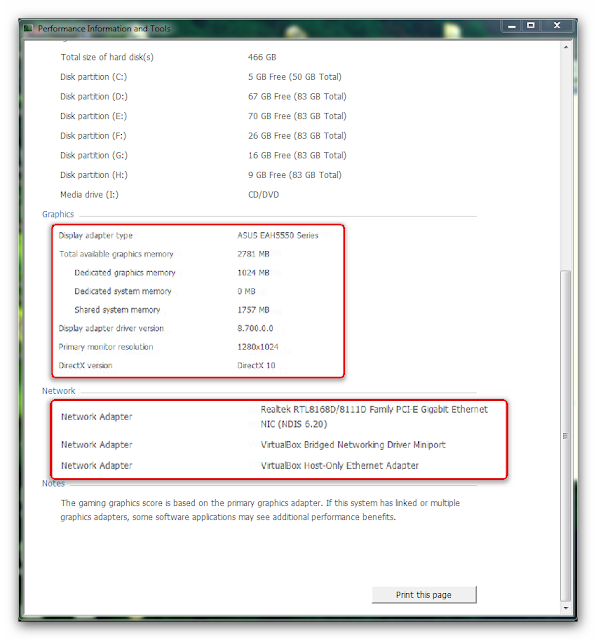Viewport: 596px width, 640px height.
Task: Click the window title 'Performance Information and Tools'
Action: point(104,29)
